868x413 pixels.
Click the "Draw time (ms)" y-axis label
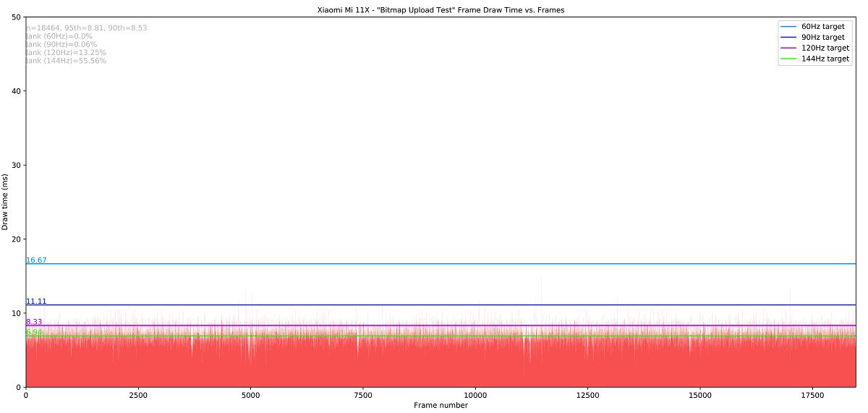(6, 202)
